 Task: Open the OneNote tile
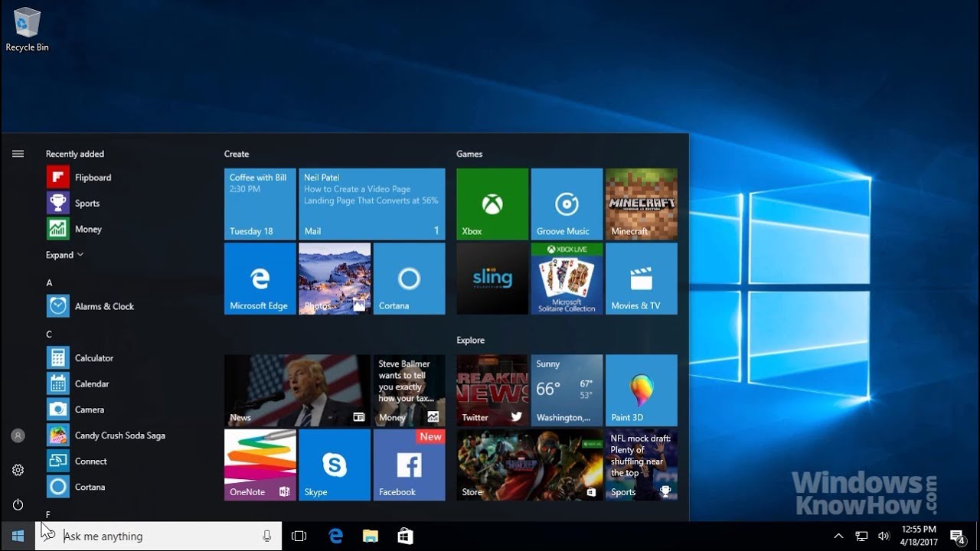pos(260,465)
